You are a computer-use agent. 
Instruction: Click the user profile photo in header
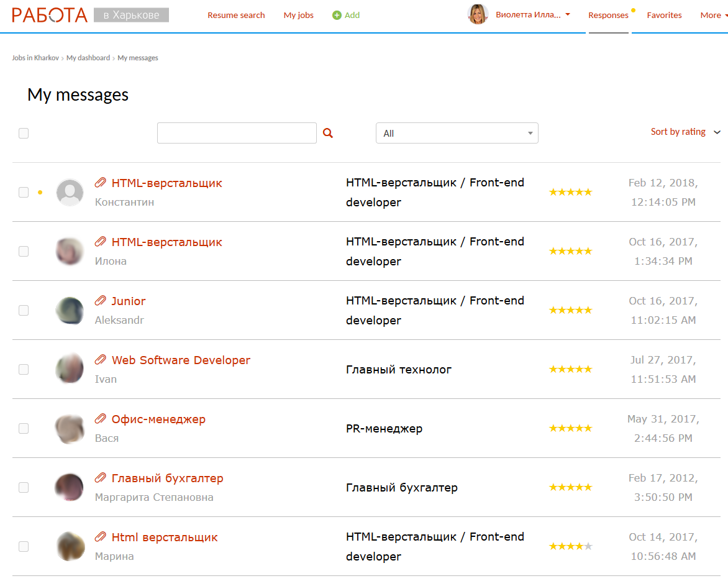coord(478,15)
